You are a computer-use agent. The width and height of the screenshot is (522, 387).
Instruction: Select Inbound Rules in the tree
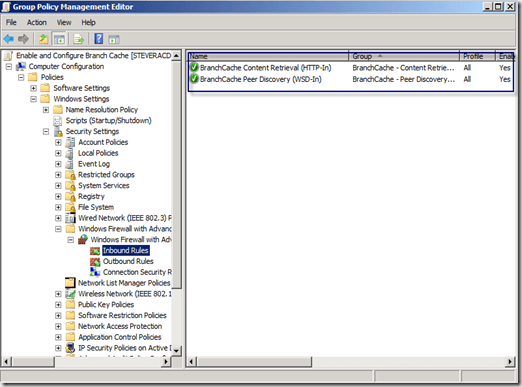point(126,251)
